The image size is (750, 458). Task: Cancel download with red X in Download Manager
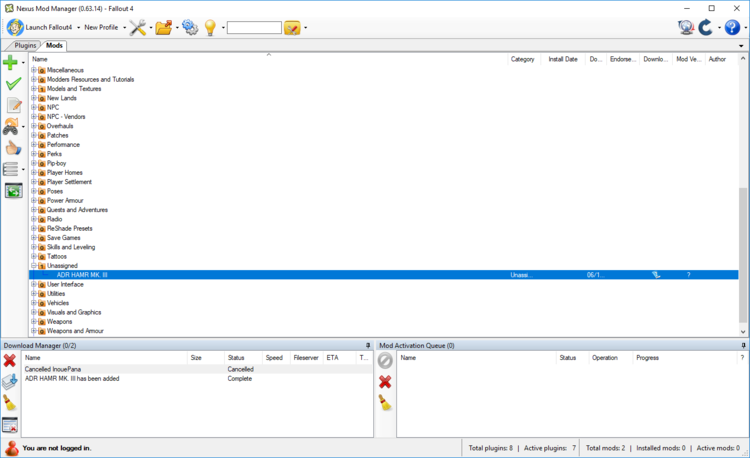[x=10, y=360]
